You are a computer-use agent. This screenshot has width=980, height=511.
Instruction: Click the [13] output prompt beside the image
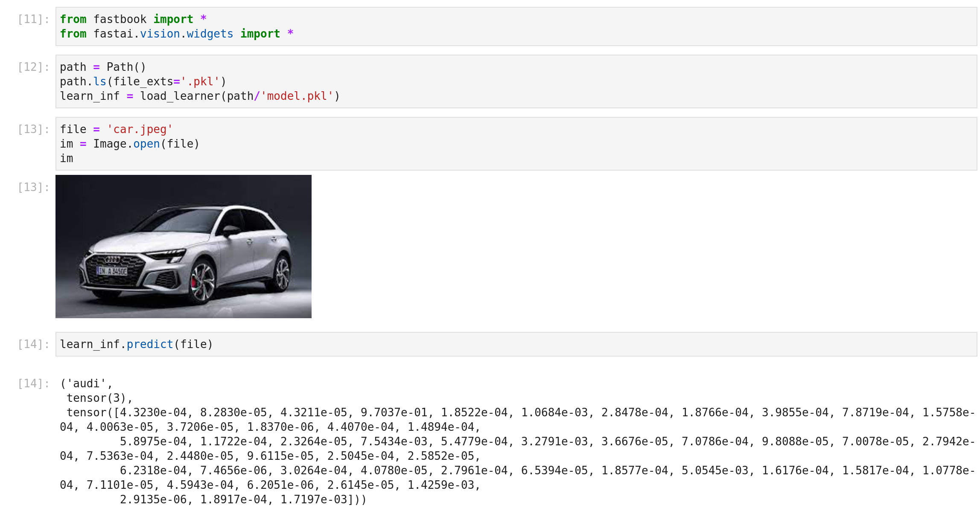click(x=33, y=187)
